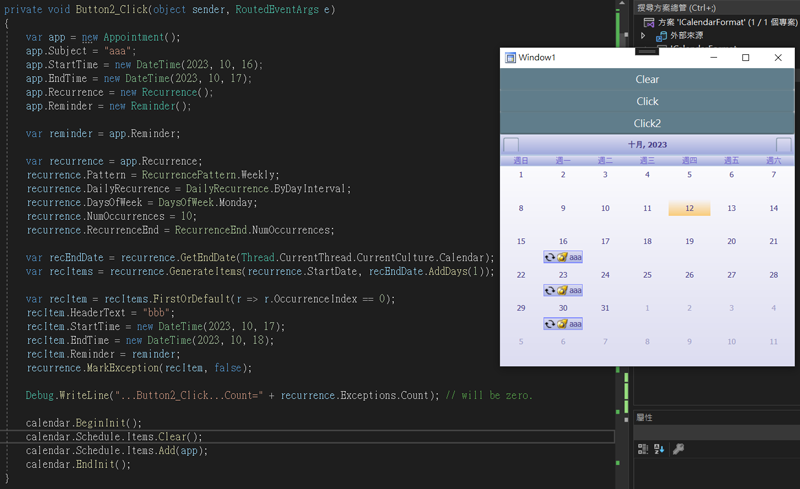The height and width of the screenshot is (489, 800).
Task: Click the Property Pages wrench icon
Action: pyautogui.click(x=678, y=449)
